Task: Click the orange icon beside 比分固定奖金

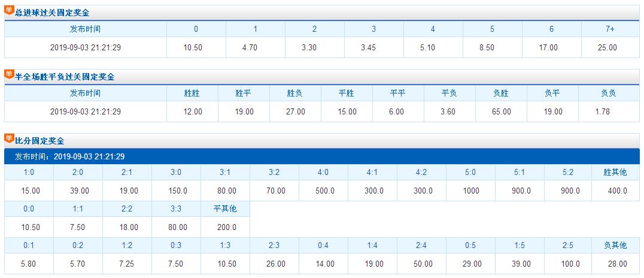Action: [x=9, y=138]
